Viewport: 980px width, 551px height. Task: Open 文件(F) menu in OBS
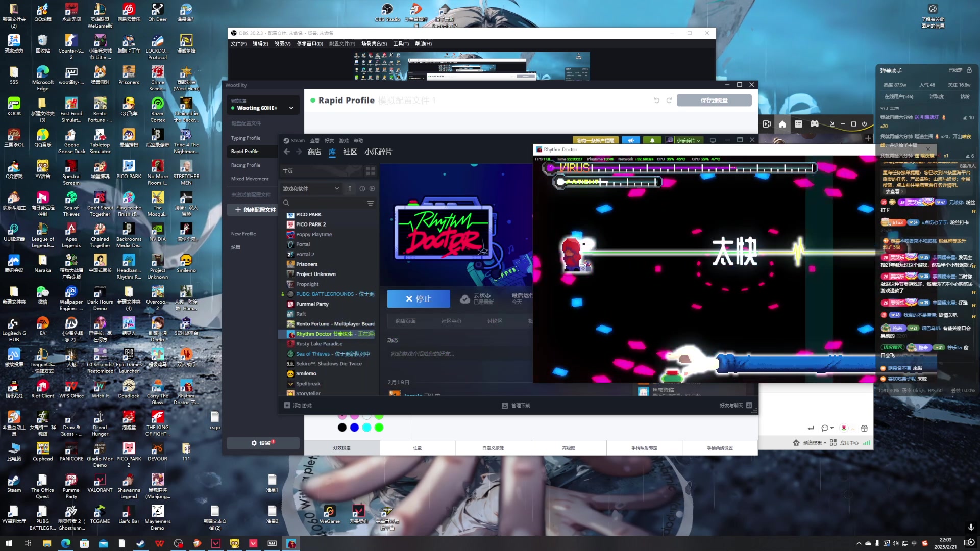coord(238,44)
